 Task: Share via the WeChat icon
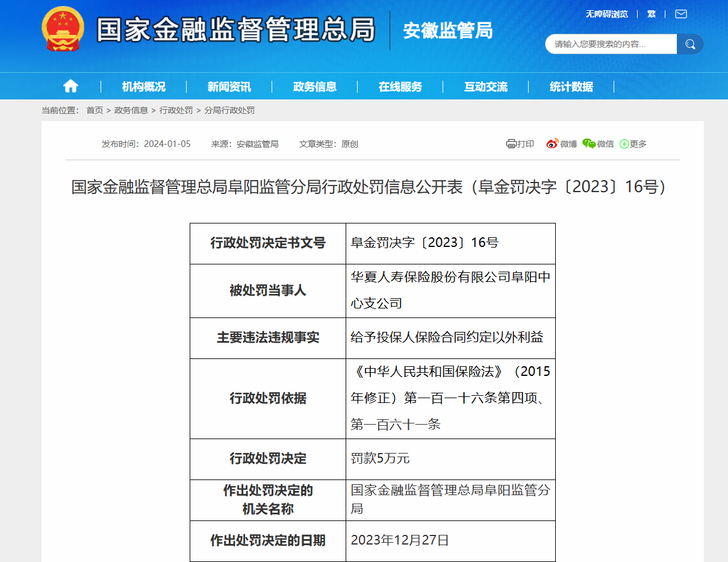pyautogui.click(x=589, y=143)
